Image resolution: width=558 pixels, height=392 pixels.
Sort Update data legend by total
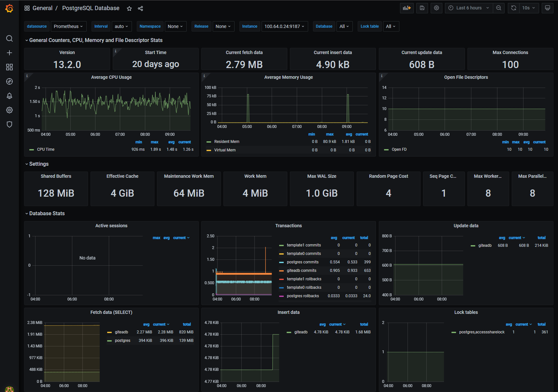point(542,238)
